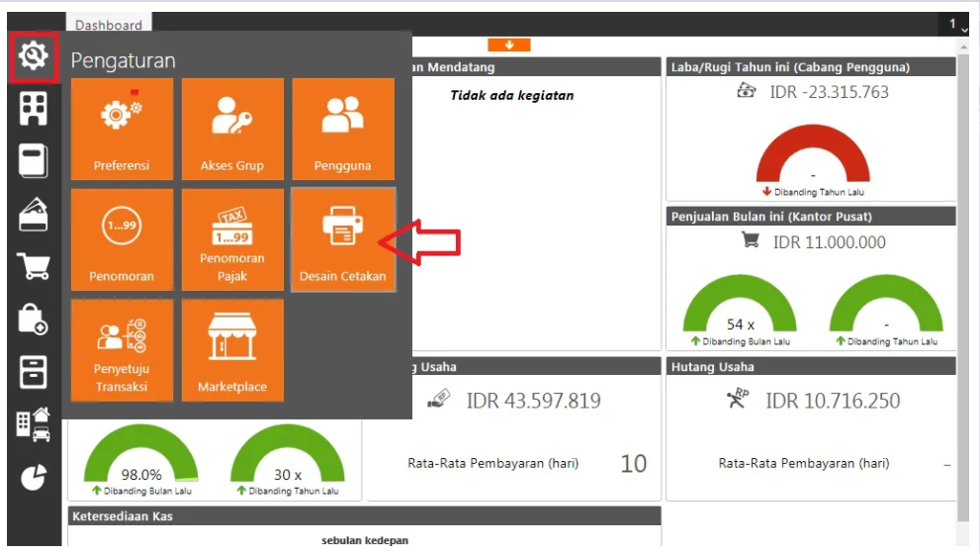The height and width of the screenshot is (554, 980).
Task: Click the IDR 43.597.819 value
Action: [534, 401]
